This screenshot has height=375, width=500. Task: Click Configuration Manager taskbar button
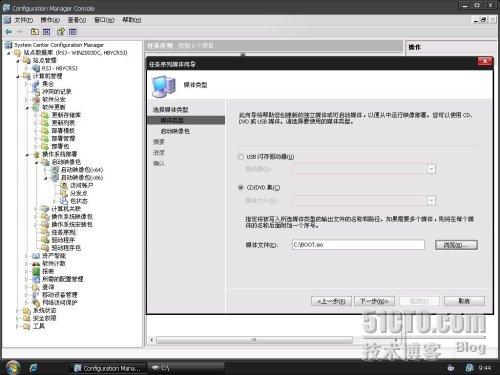point(107,368)
